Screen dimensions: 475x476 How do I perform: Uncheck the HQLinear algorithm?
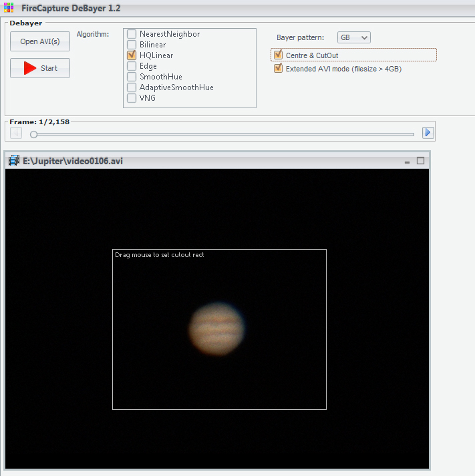[132, 55]
